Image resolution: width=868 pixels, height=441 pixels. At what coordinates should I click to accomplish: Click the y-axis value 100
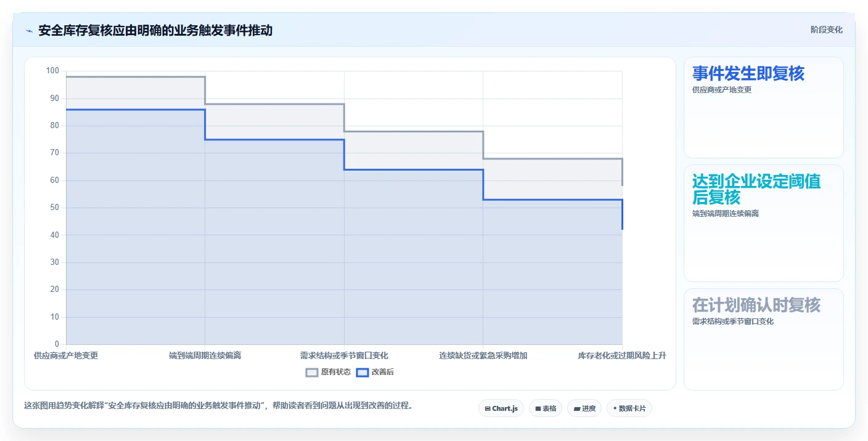click(52, 71)
